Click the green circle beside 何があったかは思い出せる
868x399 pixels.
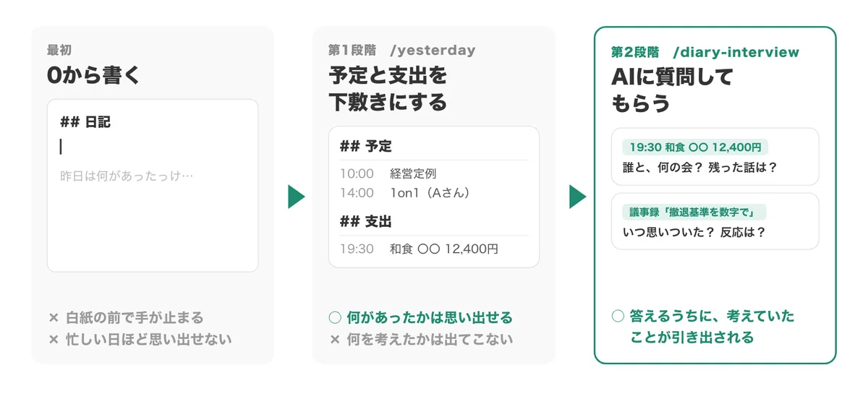pyautogui.click(x=334, y=317)
